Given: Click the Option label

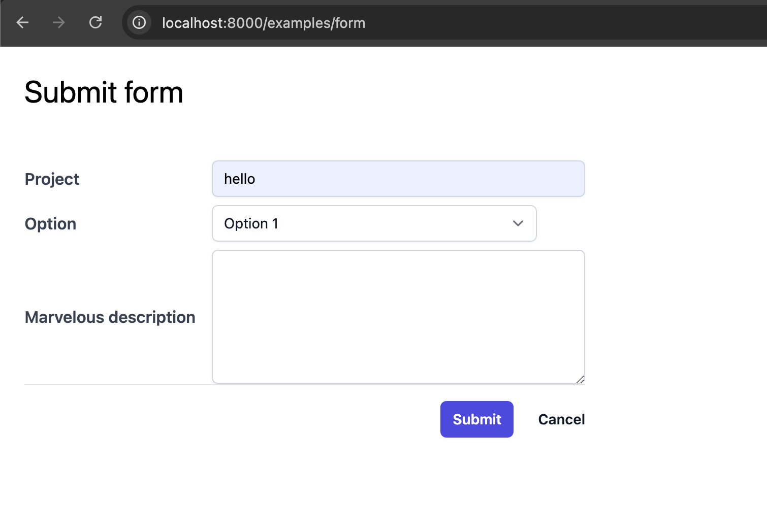Looking at the screenshot, I should (50, 223).
